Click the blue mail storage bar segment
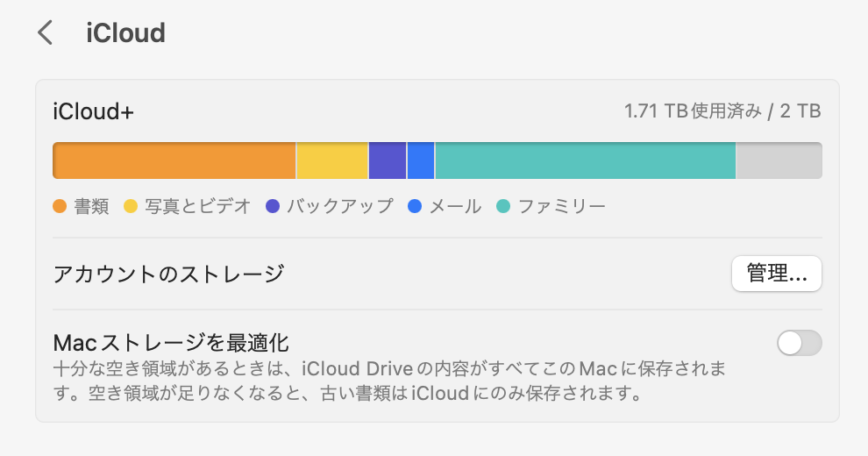Image resolution: width=868 pixels, height=456 pixels. pos(421,160)
